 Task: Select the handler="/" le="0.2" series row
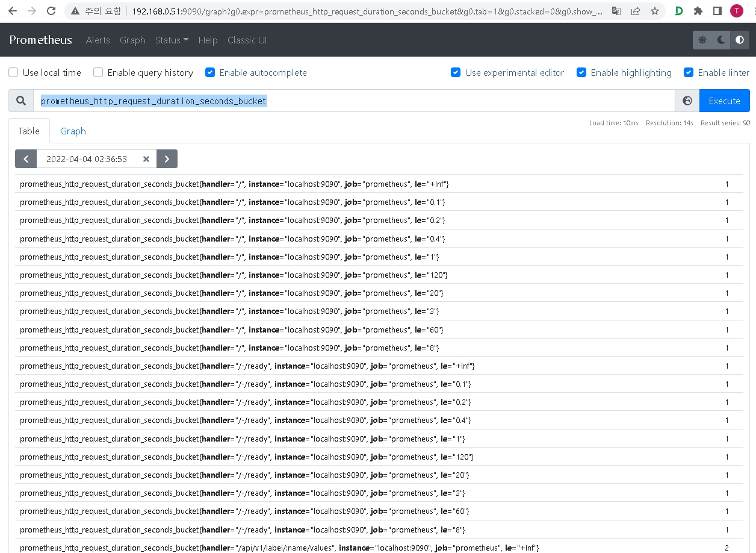point(379,220)
